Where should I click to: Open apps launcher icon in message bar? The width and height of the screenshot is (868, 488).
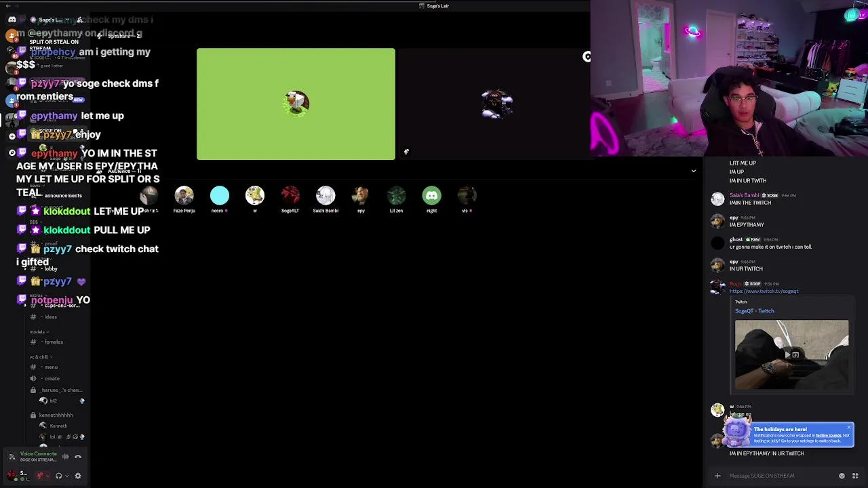click(855, 476)
